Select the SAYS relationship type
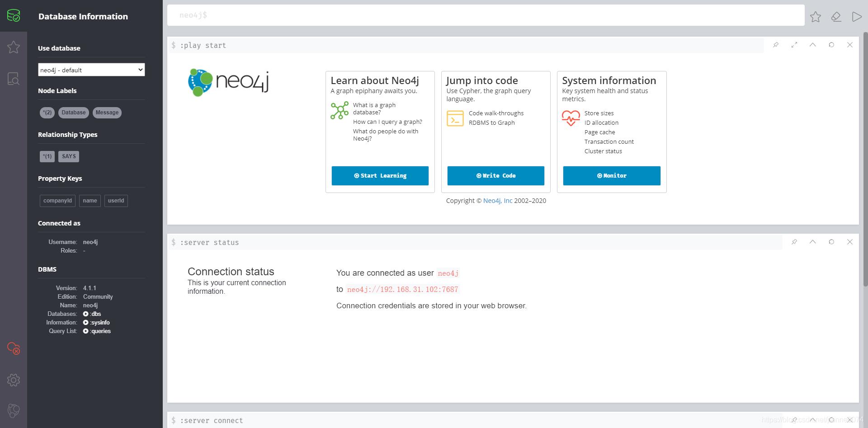Screen dimensions: 868x428 click(69, 156)
